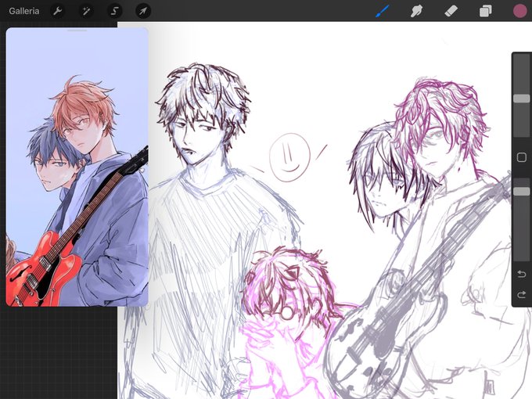Click the brush size slider handle
Viewport: 532px width, 399px height.
point(522,99)
